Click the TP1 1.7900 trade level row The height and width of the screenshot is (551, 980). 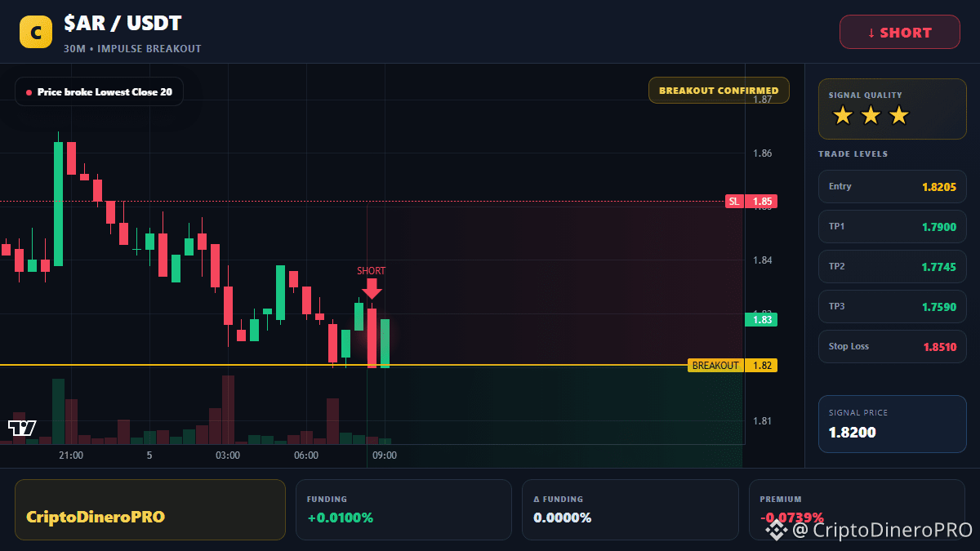click(x=892, y=227)
